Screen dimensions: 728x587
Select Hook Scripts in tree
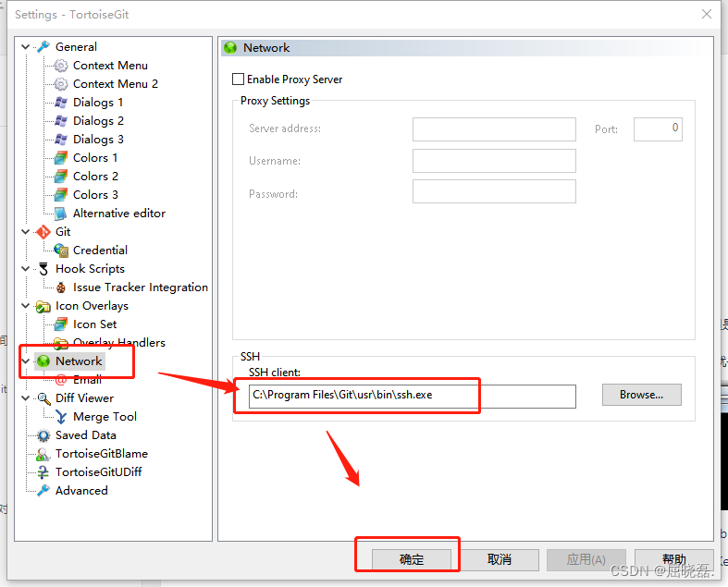[90, 269]
